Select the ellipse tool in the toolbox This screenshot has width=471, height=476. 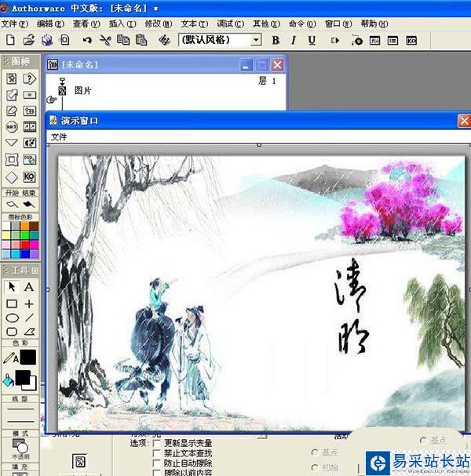(x=12, y=318)
